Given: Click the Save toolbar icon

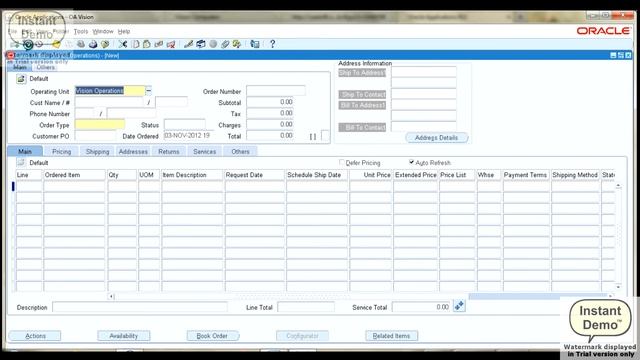Looking at the screenshot, I should coord(56,44).
